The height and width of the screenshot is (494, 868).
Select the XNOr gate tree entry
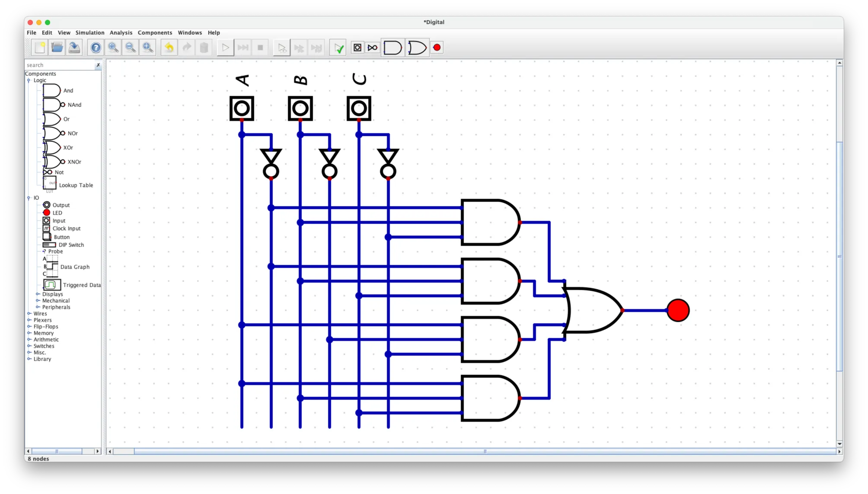point(62,162)
